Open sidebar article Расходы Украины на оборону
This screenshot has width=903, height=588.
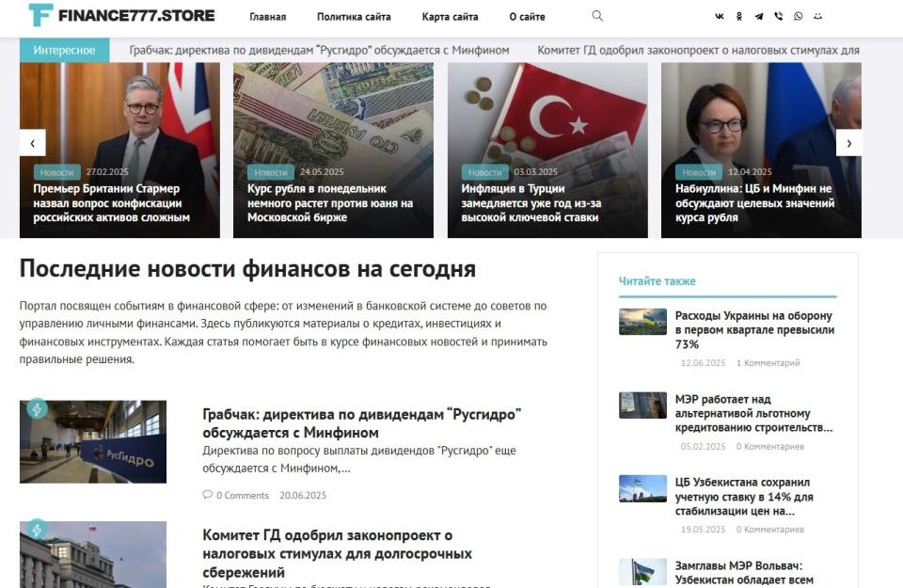[754, 330]
